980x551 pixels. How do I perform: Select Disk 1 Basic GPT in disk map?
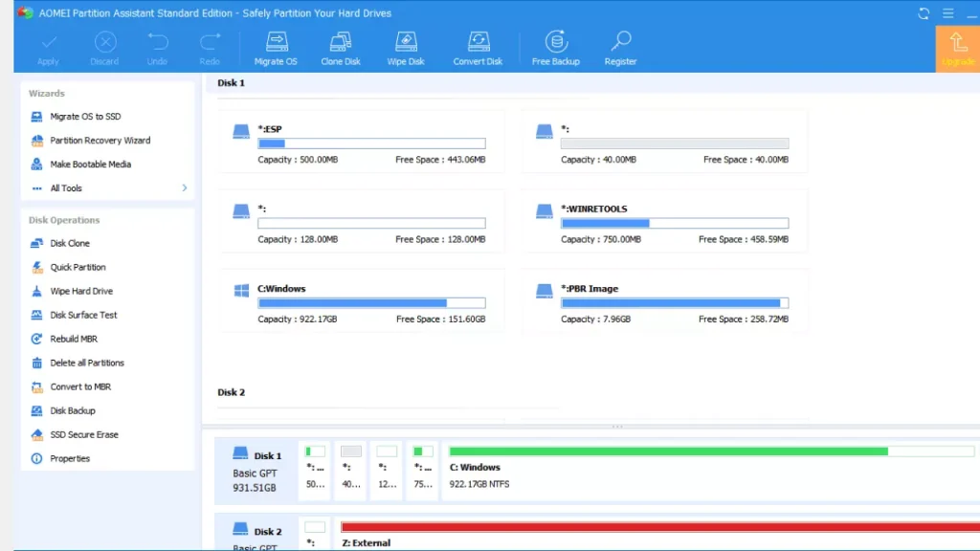click(256, 471)
